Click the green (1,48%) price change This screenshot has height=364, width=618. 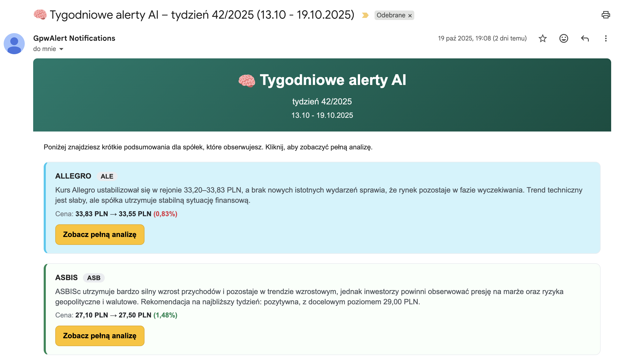pos(165,315)
